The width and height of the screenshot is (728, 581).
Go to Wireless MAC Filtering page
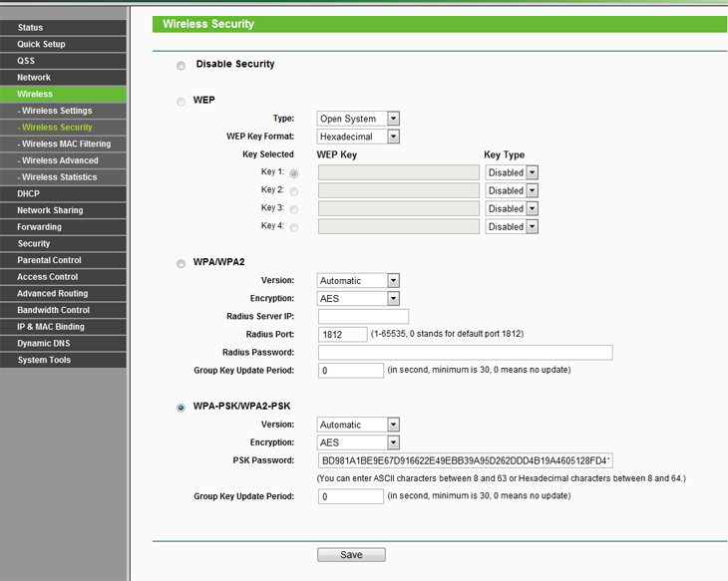(x=65, y=145)
